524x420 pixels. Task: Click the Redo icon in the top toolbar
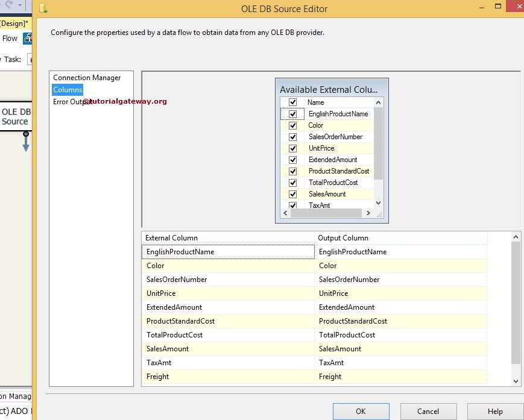tap(7, 4)
